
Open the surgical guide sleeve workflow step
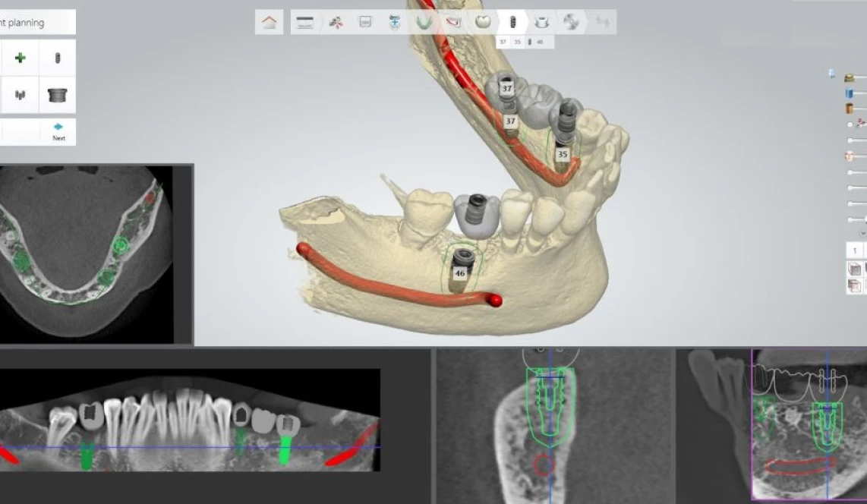541,22
